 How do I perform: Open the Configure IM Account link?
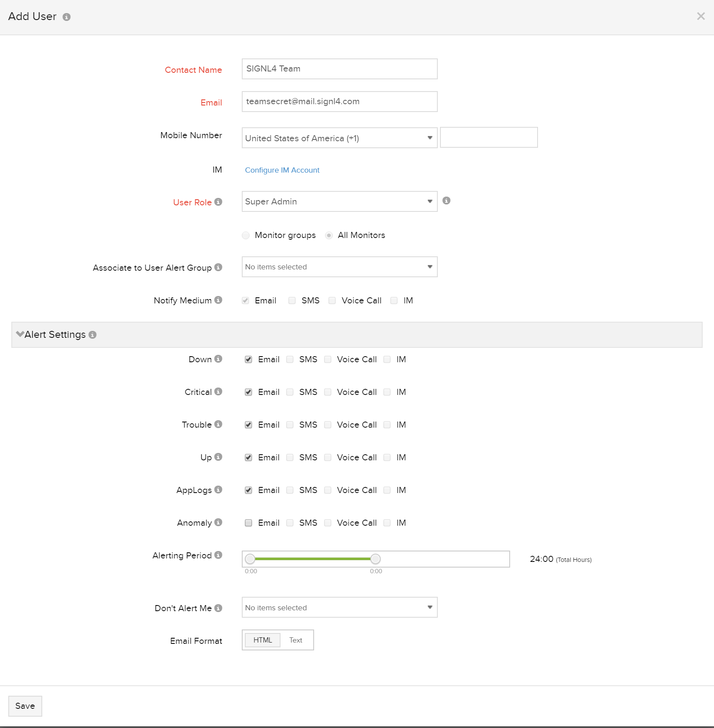[282, 170]
